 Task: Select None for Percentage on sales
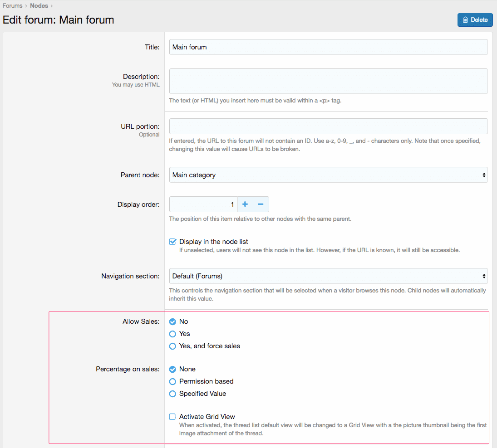click(172, 369)
